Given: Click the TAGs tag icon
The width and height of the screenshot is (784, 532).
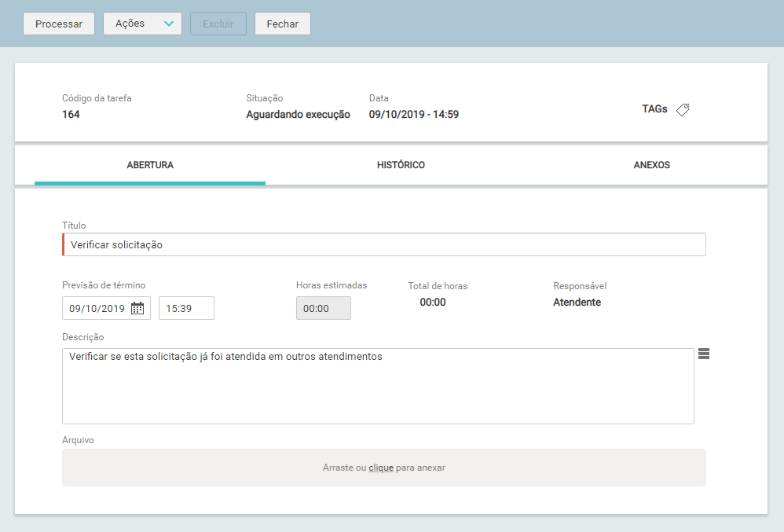Looking at the screenshot, I should pos(683,109).
